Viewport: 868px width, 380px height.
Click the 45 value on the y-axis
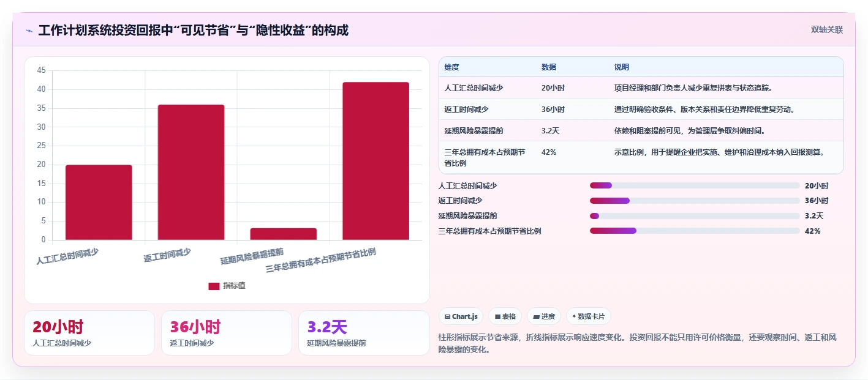41,70
